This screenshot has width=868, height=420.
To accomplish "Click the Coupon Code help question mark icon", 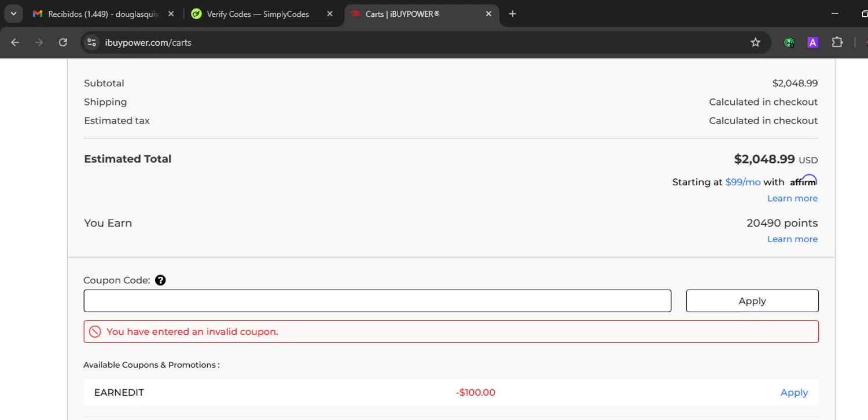I will (160, 280).
